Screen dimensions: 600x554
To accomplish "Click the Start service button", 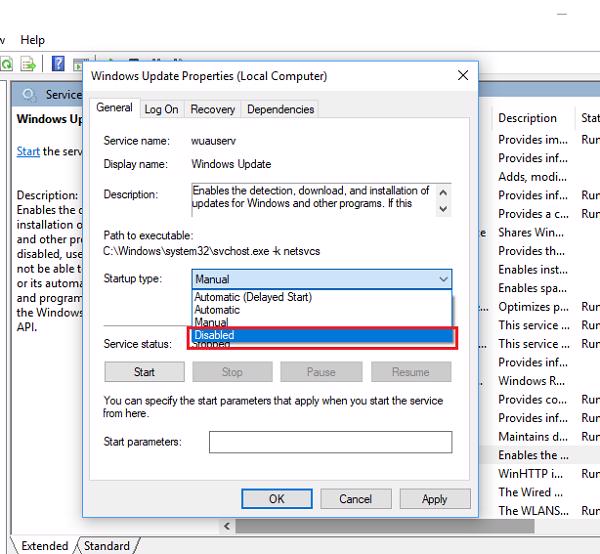I will pyautogui.click(x=144, y=372).
